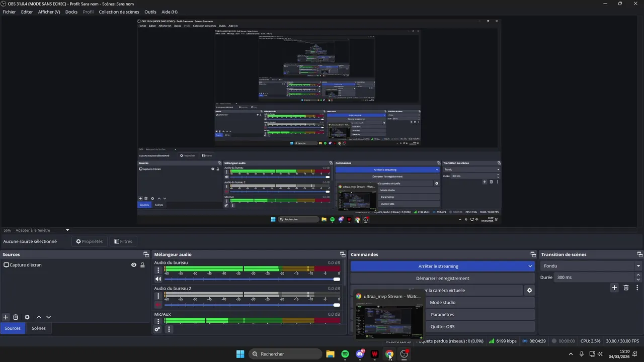
Task: Select the Capture d'écran source row
Action: click(x=75, y=265)
